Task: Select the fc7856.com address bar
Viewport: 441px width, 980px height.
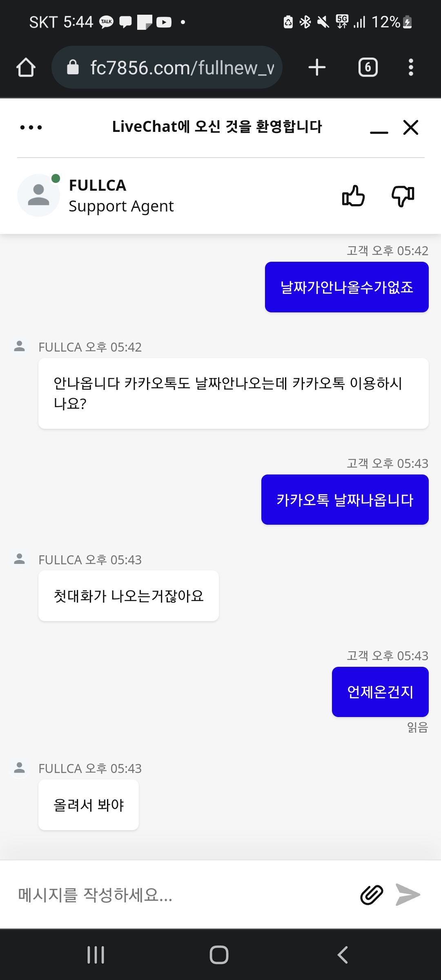Action: click(x=167, y=67)
